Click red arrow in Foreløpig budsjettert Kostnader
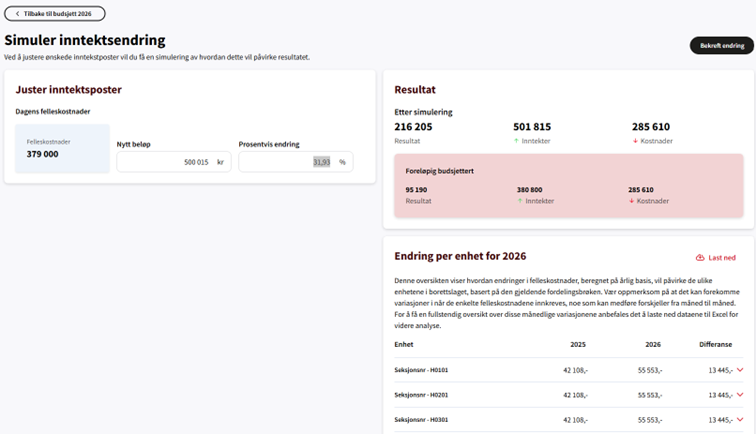This screenshot has width=756, height=434. (x=632, y=201)
